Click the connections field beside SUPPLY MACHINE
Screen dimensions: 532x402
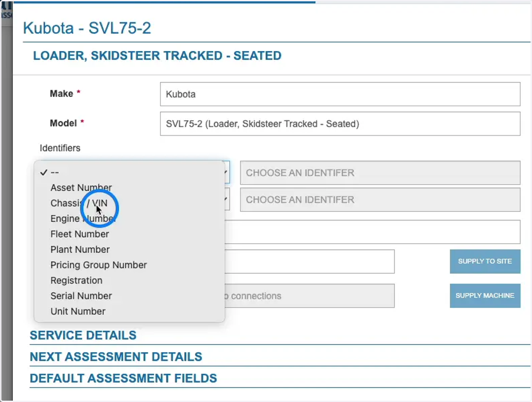[309, 296]
